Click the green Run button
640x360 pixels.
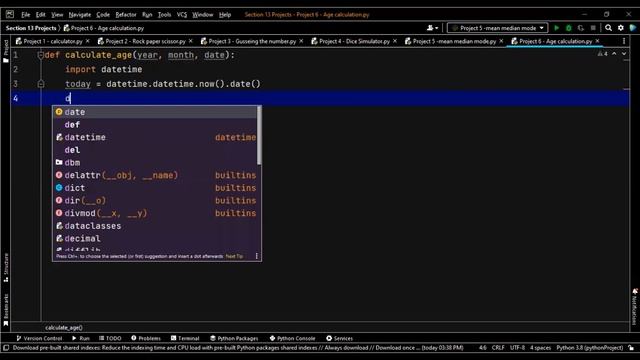coord(556,28)
